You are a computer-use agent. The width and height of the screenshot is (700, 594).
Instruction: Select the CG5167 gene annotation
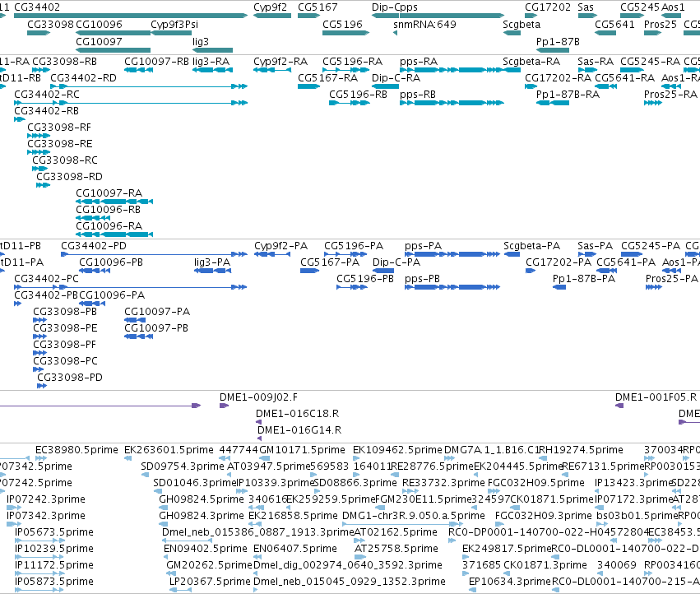[308, 16]
